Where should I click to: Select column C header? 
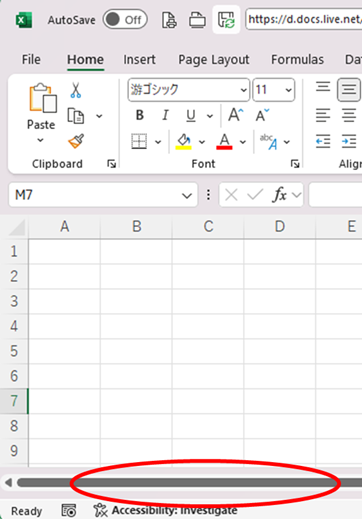(x=208, y=227)
